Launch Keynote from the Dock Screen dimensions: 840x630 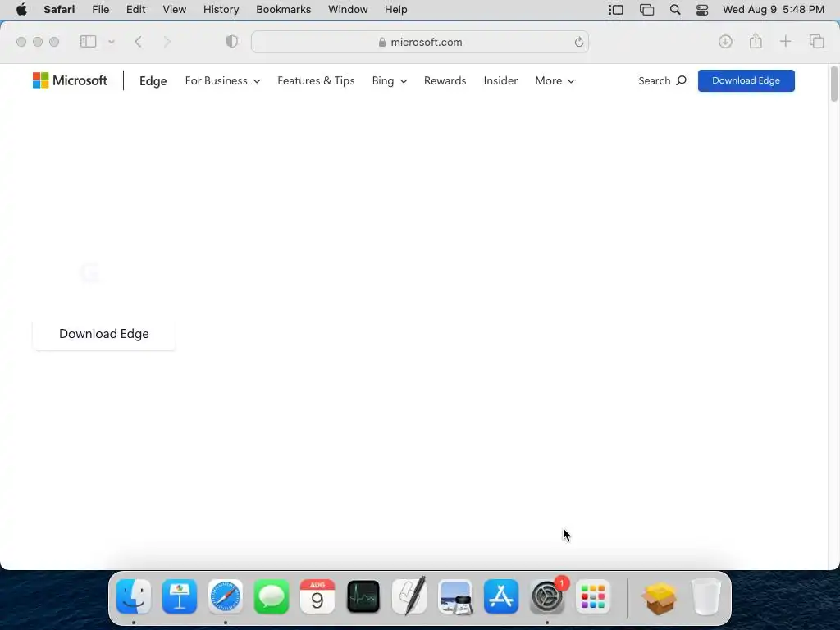(x=180, y=596)
